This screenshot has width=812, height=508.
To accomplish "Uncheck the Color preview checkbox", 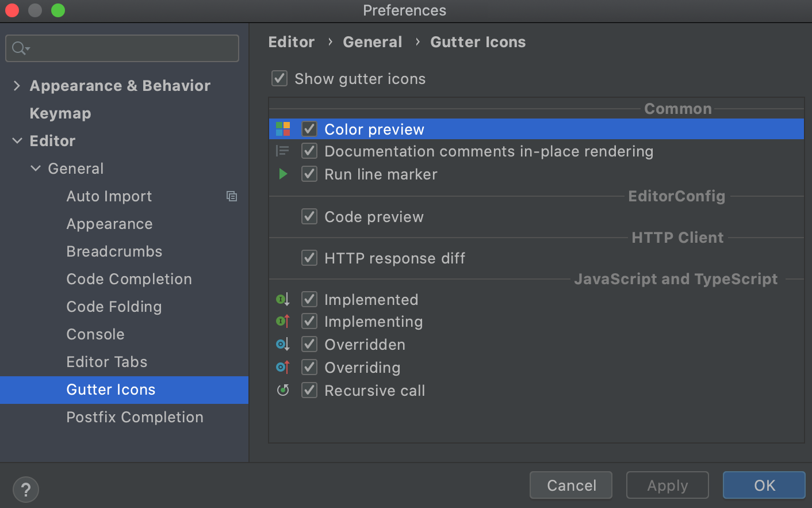I will click(x=309, y=129).
